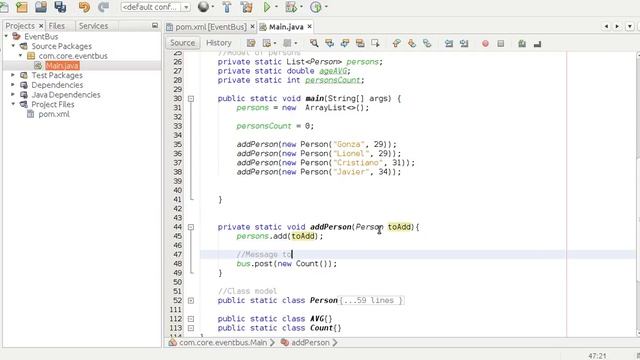Open the browser selection dropdown arrow
The width and height of the screenshot is (640, 360).
[213, 7]
